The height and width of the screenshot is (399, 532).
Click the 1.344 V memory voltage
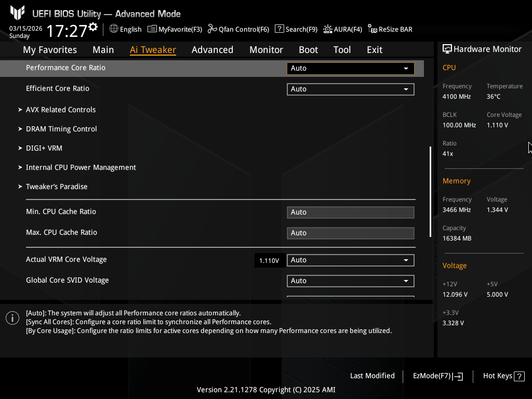tap(497, 210)
